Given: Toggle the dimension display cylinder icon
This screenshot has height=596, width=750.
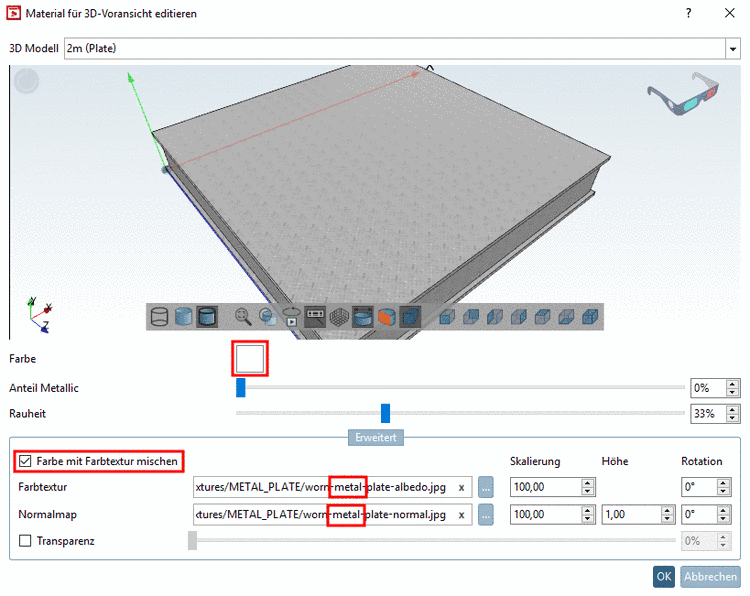Looking at the screenshot, I should 363,317.
